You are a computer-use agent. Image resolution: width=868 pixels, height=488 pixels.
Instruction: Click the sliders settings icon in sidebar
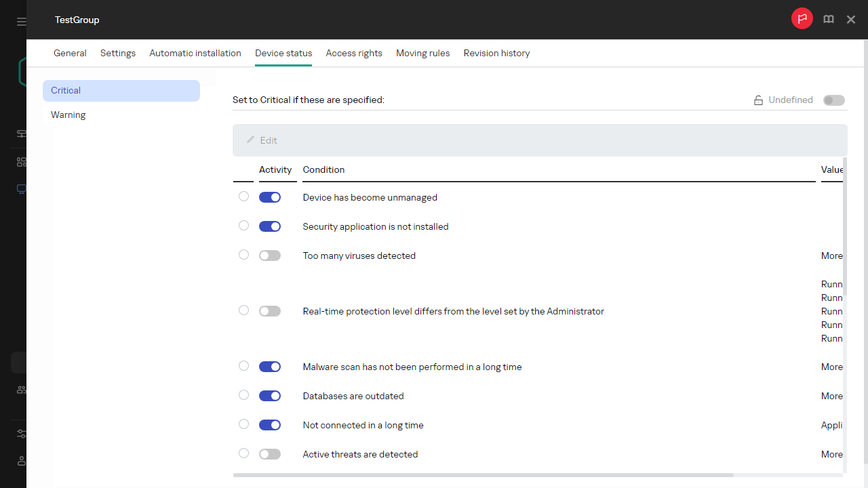(21, 434)
